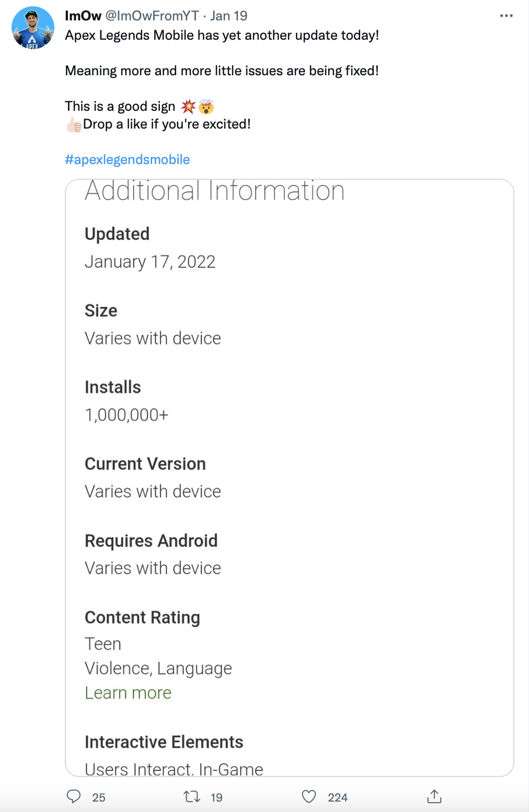Click the Content Rating heading in image

click(x=142, y=617)
